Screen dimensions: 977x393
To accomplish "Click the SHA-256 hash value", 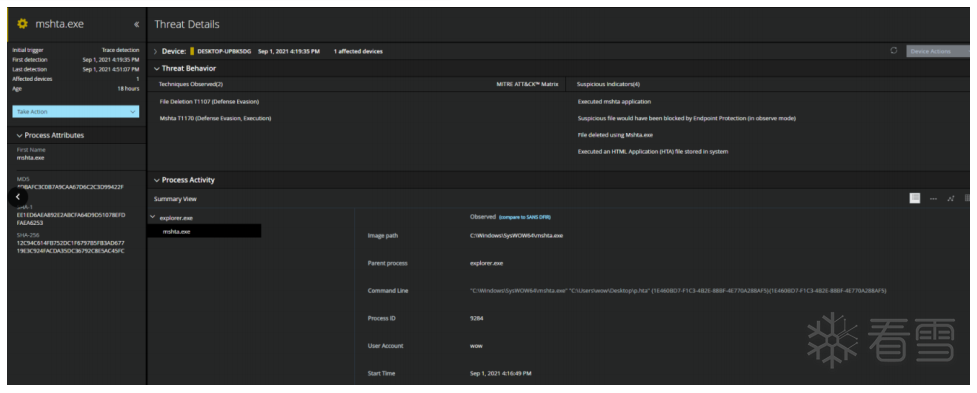I will pos(70,247).
